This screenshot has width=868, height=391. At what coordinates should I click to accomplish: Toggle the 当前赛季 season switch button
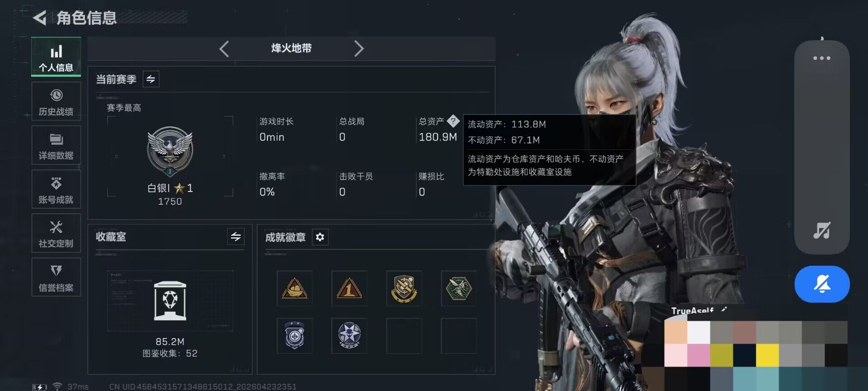151,79
